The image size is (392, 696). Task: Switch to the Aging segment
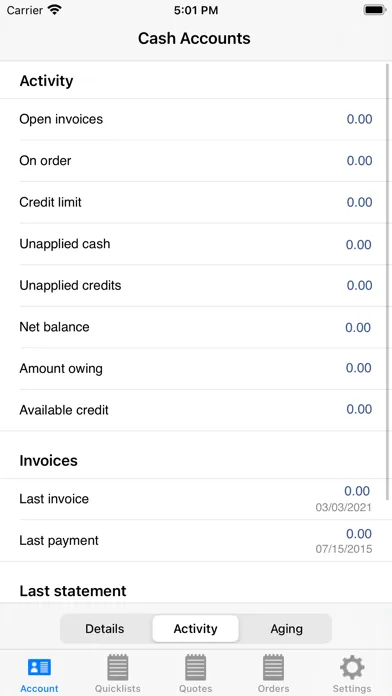point(286,629)
